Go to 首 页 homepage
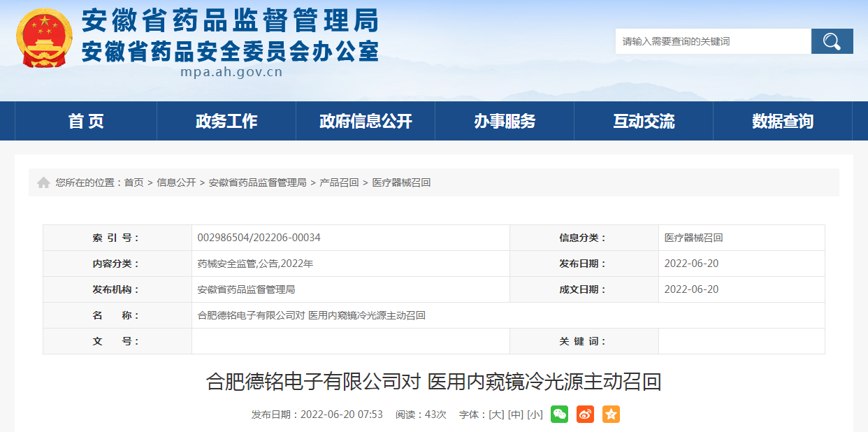Image resolution: width=868 pixels, height=432 pixels. click(x=86, y=120)
